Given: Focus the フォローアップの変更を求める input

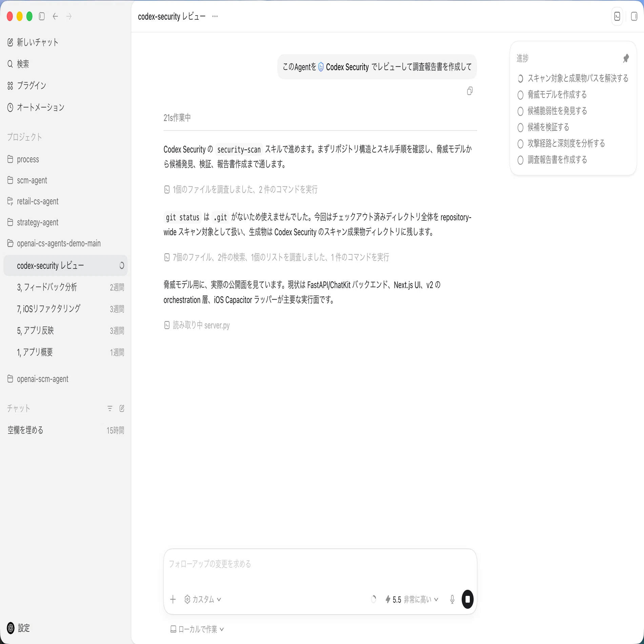Looking at the screenshot, I should click(320, 564).
